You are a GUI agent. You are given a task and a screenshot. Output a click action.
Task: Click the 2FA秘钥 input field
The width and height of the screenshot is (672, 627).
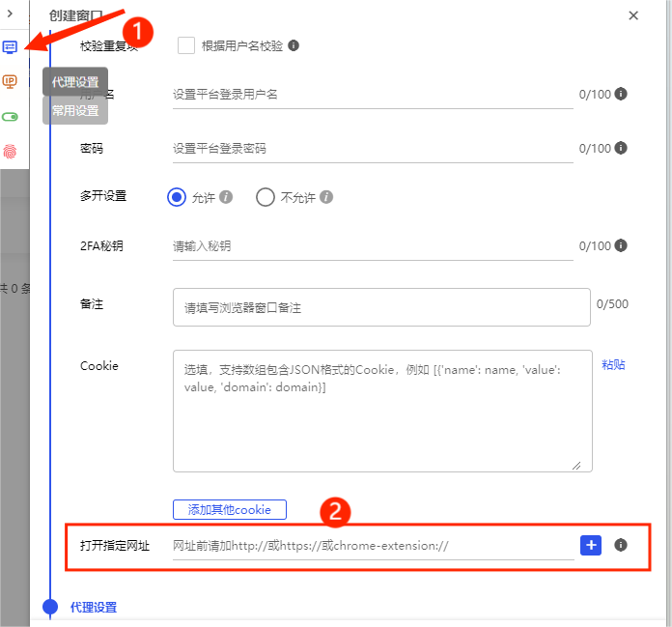click(373, 246)
